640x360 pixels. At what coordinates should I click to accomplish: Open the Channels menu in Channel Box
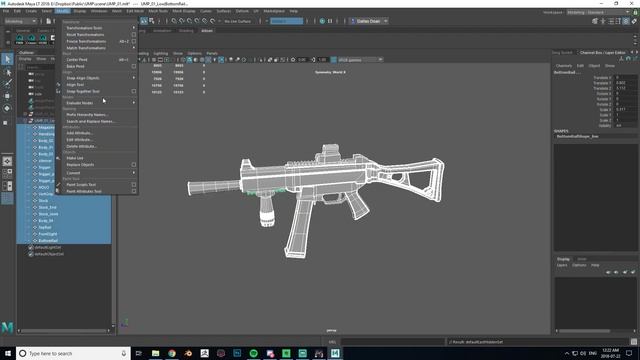tap(564, 66)
